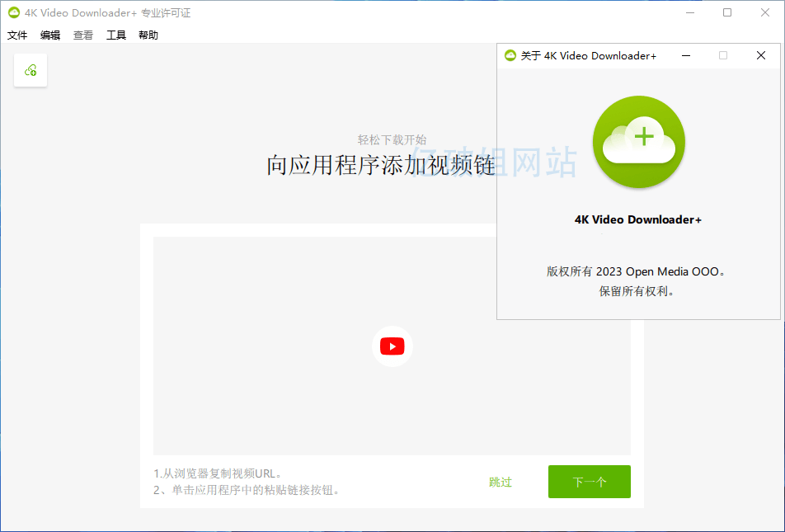
Task: Click the green 下一个 button
Action: coord(590,482)
